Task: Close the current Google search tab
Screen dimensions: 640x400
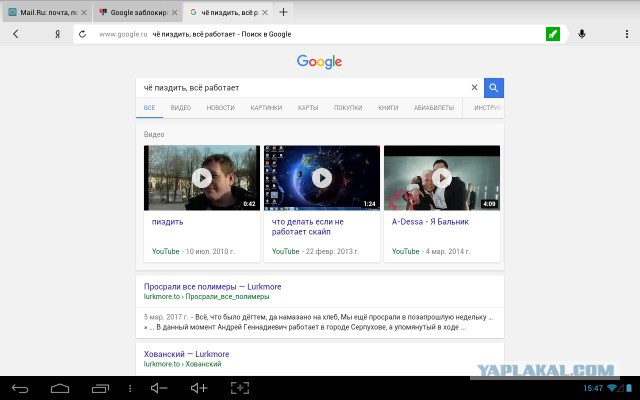Action: coord(265,13)
